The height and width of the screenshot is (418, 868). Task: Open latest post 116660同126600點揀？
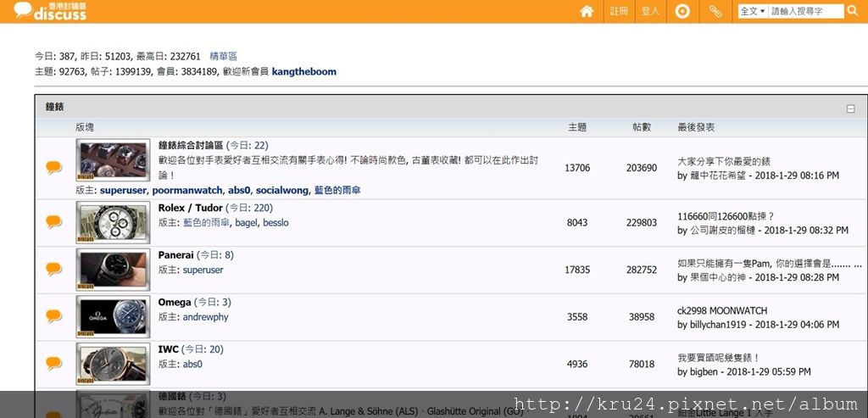726,216
